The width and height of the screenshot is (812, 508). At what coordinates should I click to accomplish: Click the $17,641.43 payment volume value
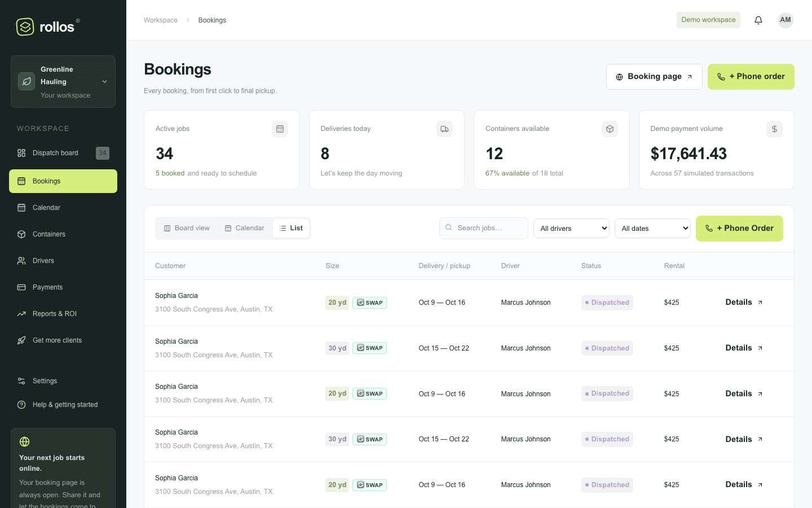689,154
